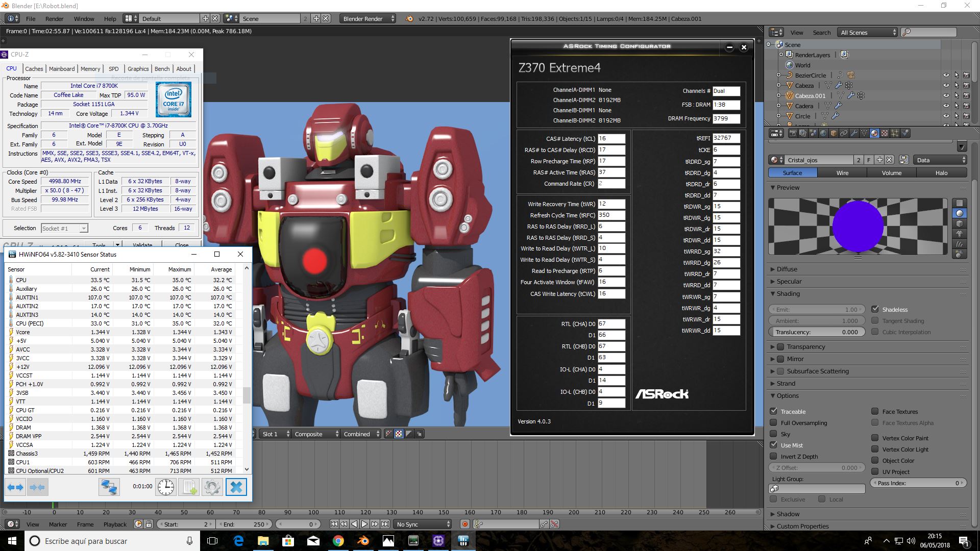980x551 pixels.
Task: Open the Data link dropdown for material
Action: (x=940, y=160)
